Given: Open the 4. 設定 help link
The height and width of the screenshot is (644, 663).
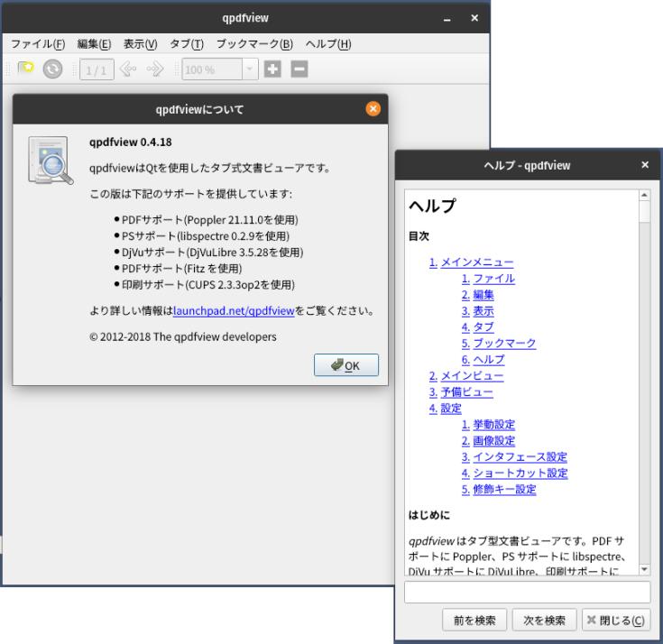Looking at the screenshot, I should (445, 409).
